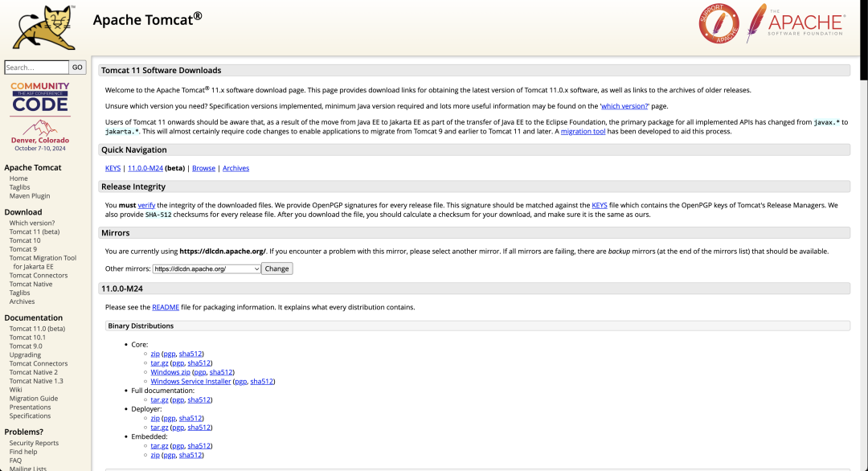Open Specifications sidebar link

pyautogui.click(x=30, y=416)
